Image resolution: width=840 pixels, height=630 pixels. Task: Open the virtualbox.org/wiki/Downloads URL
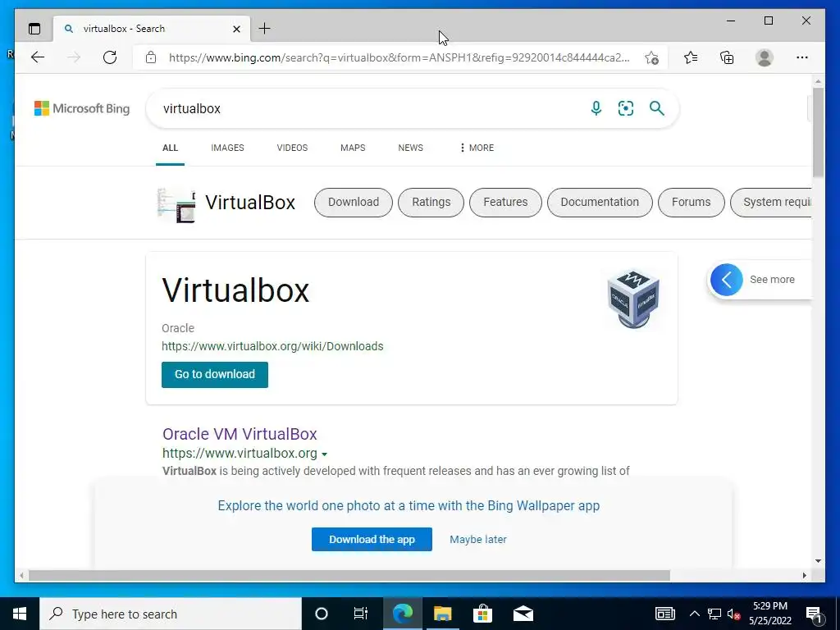coord(272,346)
